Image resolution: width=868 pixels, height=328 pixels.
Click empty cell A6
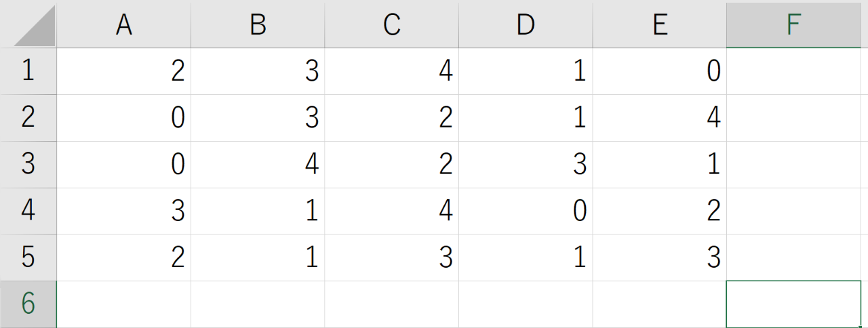[123, 304]
